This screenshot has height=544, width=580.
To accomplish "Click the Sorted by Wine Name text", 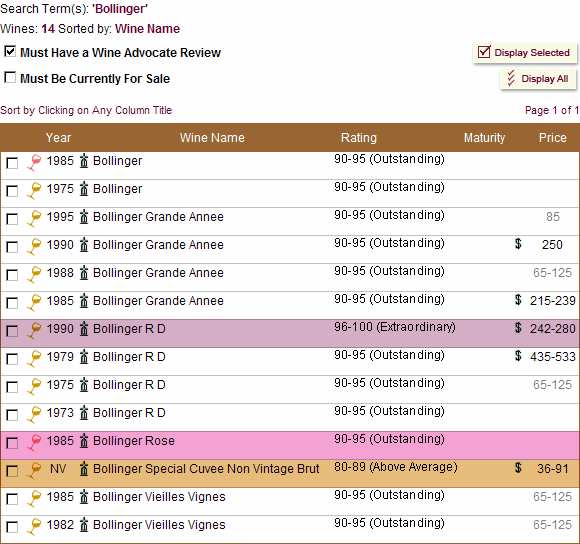I will tap(119, 29).
